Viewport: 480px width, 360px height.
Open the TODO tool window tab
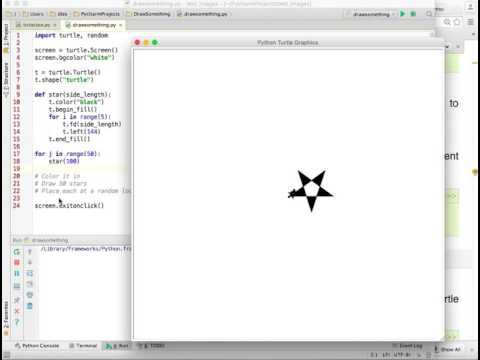pyautogui.click(x=152, y=346)
